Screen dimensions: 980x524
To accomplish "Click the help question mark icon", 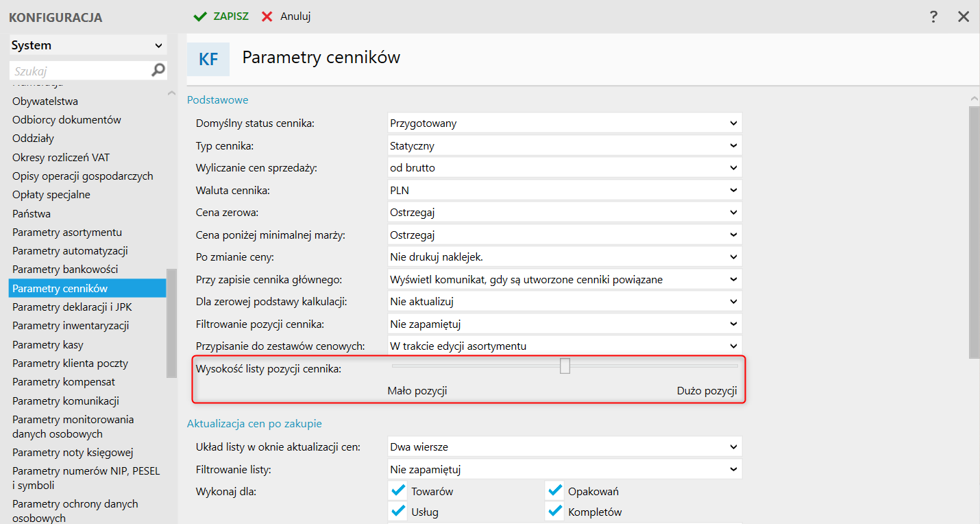I will pyautogui.click(x=933, y=17).
